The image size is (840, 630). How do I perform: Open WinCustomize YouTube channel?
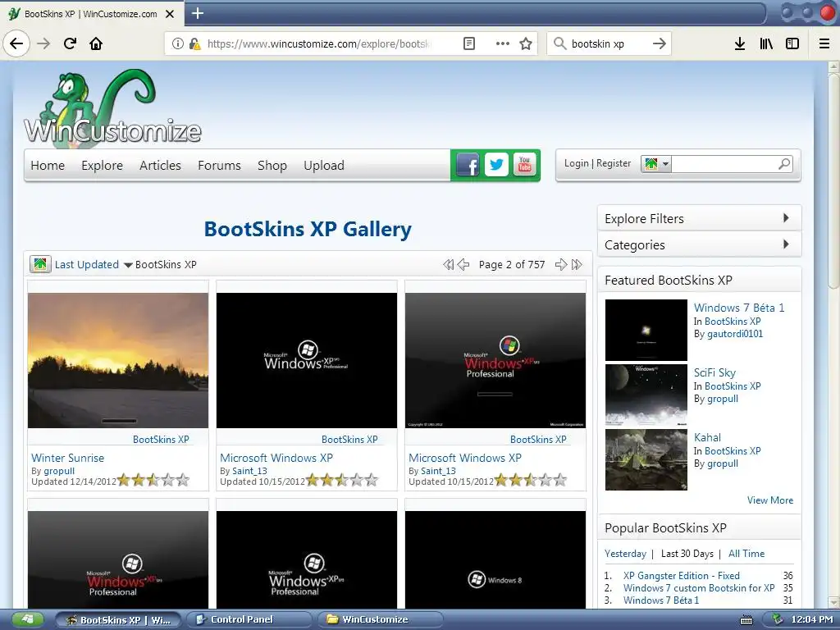[x=524, y=165]
